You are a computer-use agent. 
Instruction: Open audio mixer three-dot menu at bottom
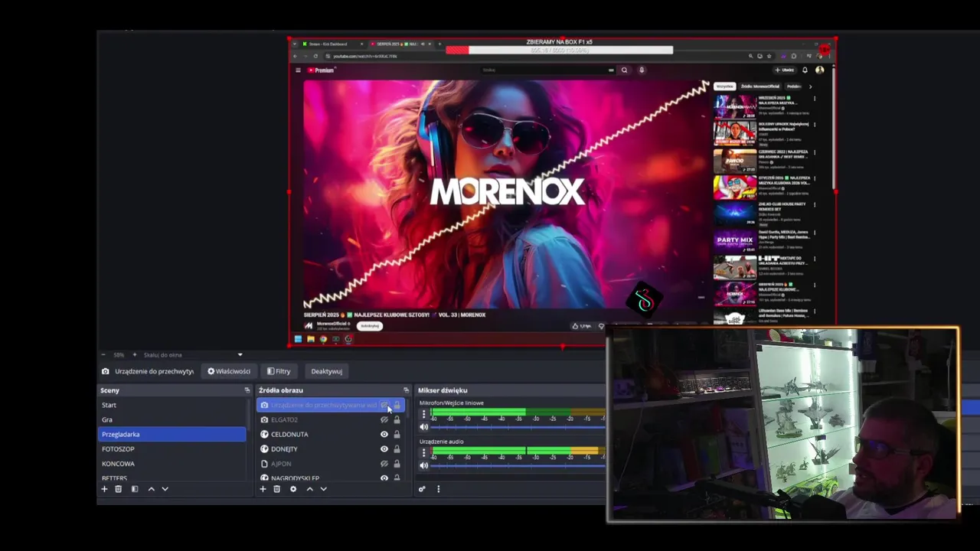point(439,489)
